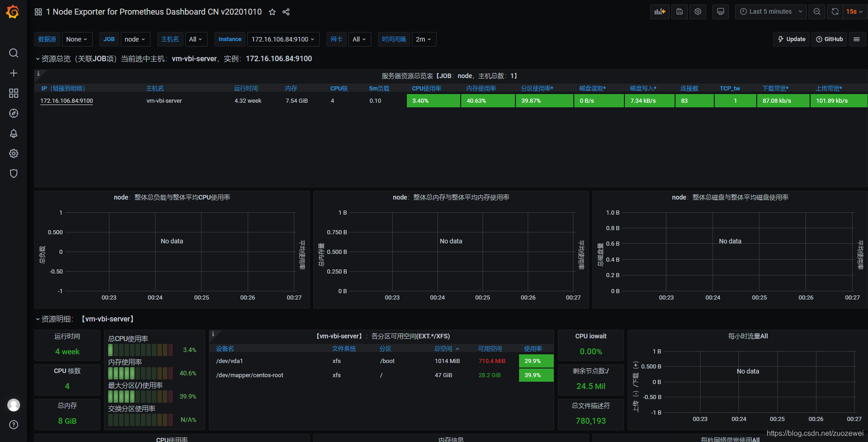Open Search using the magnifier sidebar icon
Screen dimensions: 868x442
click(14, 53)
